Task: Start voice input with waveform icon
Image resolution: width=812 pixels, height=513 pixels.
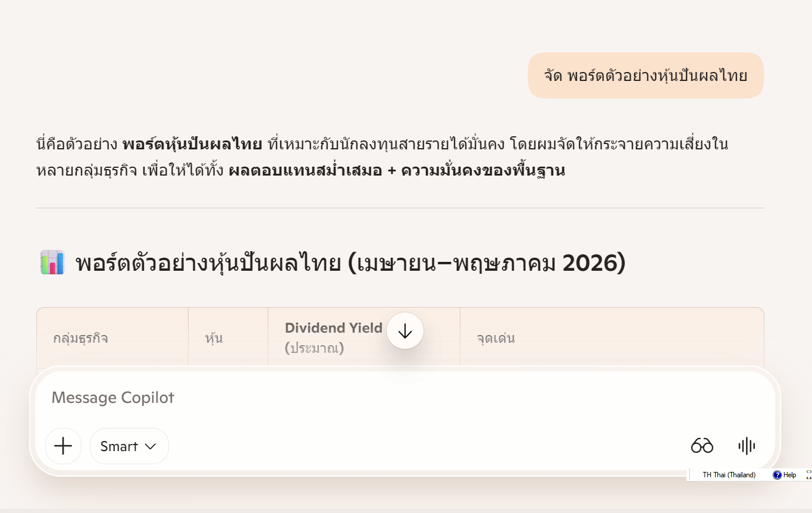Action: [x=747, y=446]
